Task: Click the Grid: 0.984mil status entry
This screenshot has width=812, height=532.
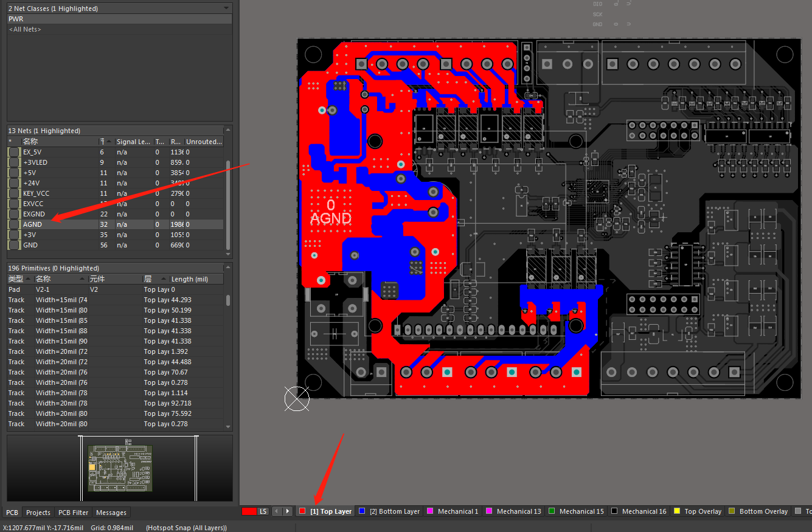Action: click(x=112, y=527)
